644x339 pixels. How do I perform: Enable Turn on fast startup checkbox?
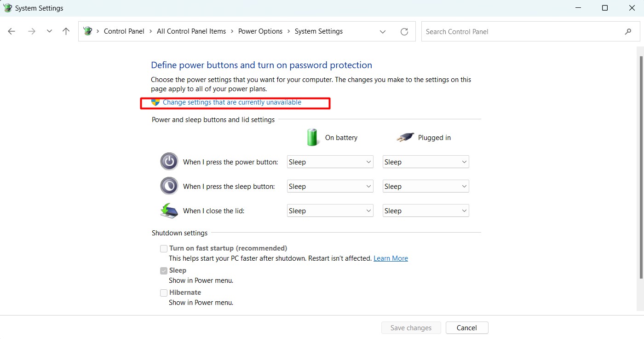click(164, 249)
